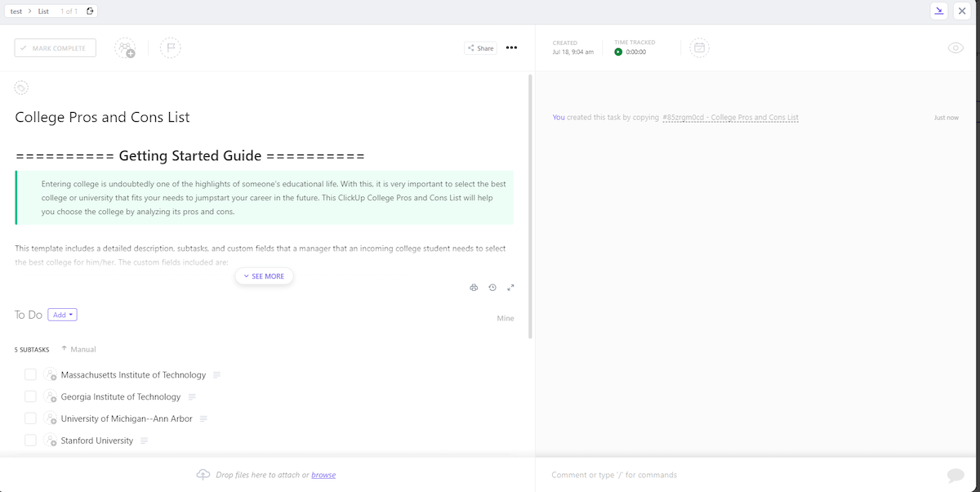980x492 pixels.
Task: Open the Add dropdown next to To Do
Action: [x=62, y=315]
